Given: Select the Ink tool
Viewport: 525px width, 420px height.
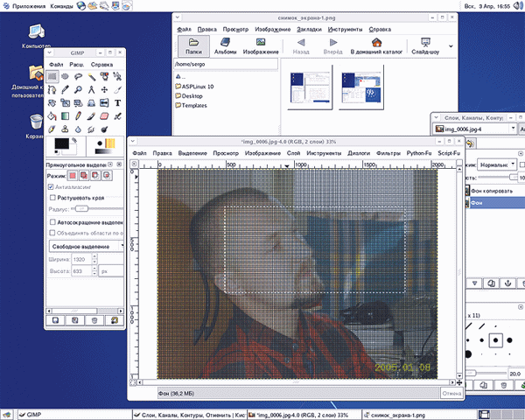Looking at the screenshot, I should 52,129.
